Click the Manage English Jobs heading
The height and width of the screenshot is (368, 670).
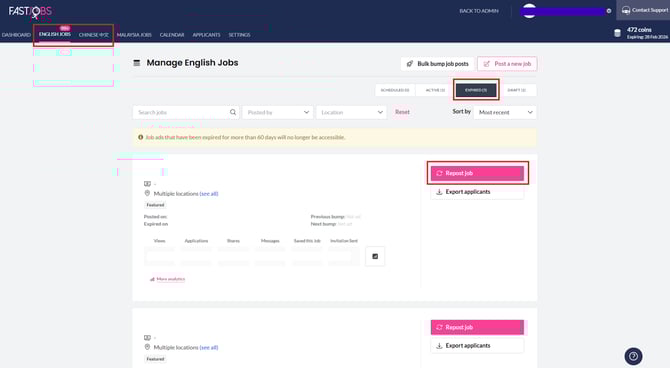pos(192,63)
